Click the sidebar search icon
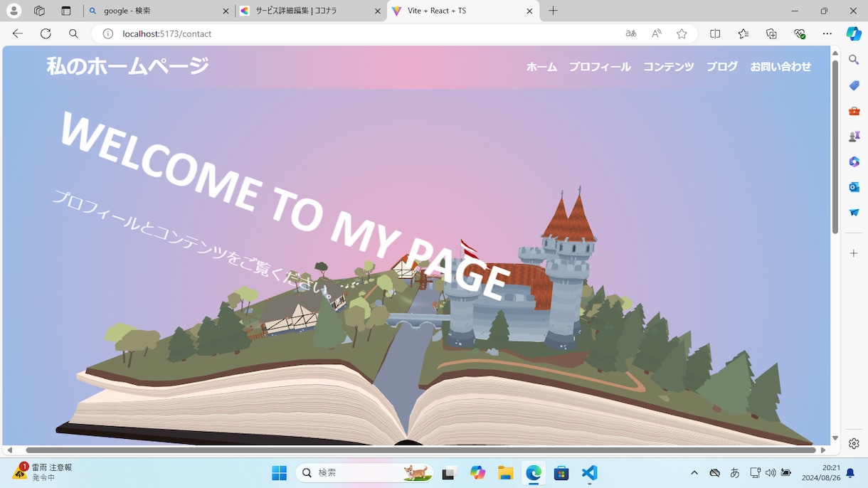 click(854, 60)
